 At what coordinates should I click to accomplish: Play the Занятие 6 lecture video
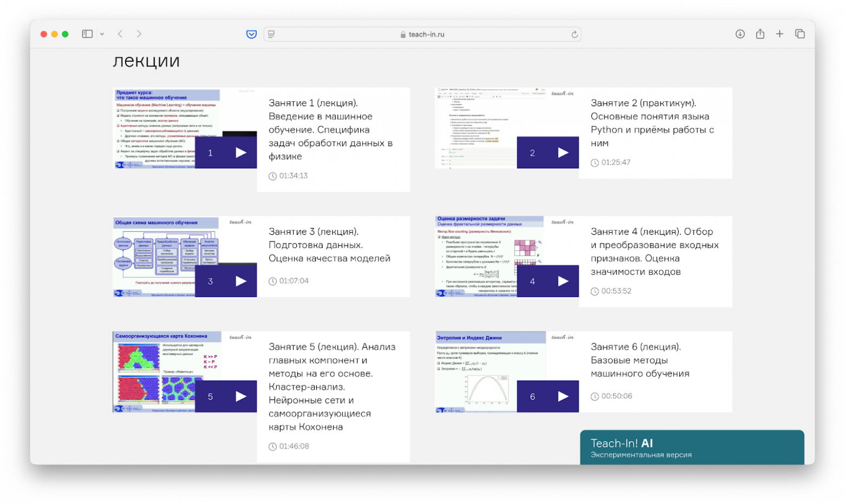(x=562, y=396)
